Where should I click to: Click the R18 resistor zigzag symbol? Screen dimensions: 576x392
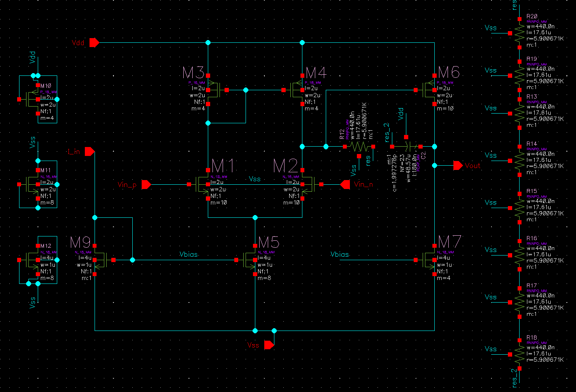tap(519, 355)
